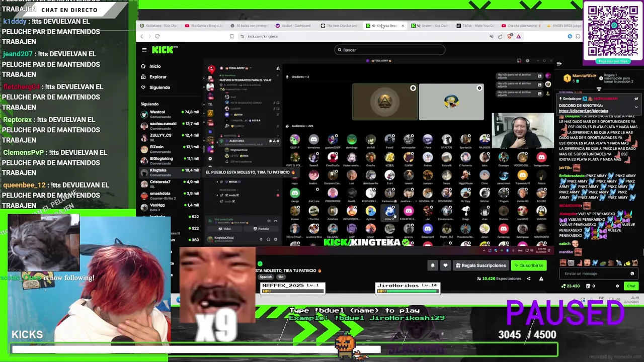
Task: Switch to the ANGRY BIRDS browser tab
Action: [563, 26]
